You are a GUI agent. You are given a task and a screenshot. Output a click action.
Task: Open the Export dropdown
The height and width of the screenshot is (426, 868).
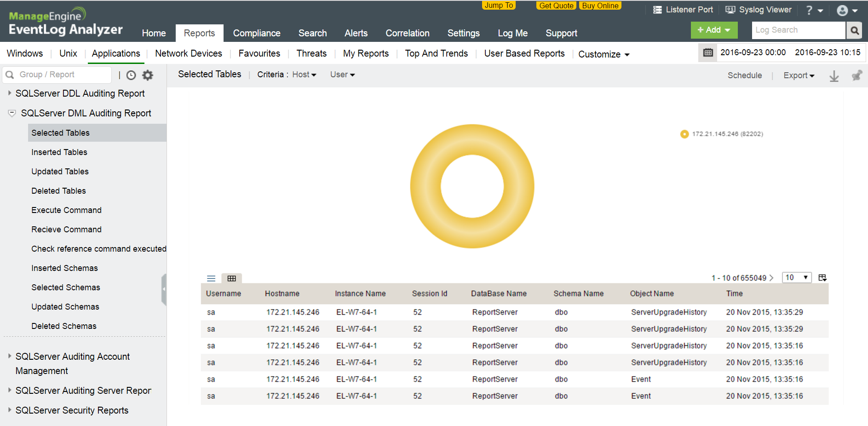click(799, 75)
